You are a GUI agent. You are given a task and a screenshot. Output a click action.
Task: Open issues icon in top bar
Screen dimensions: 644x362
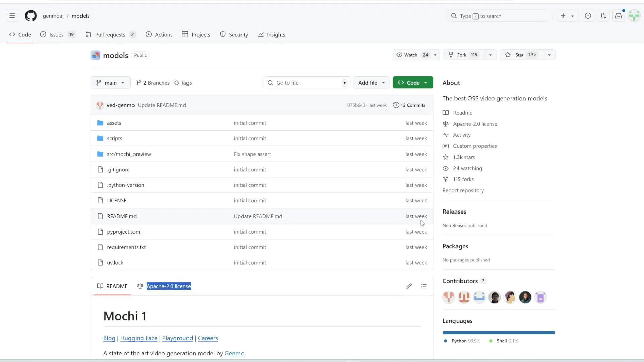point(588,16)
